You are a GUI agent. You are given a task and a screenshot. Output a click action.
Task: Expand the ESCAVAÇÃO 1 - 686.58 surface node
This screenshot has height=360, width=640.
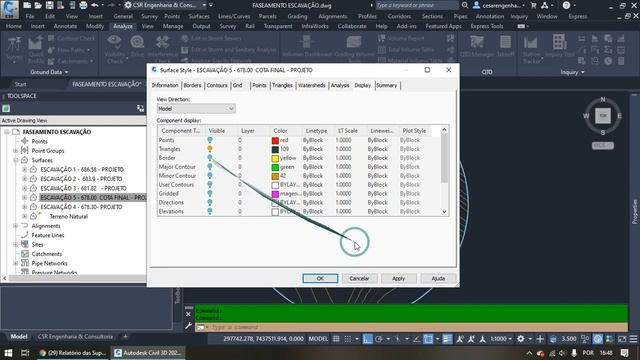[x=24, y=169]
